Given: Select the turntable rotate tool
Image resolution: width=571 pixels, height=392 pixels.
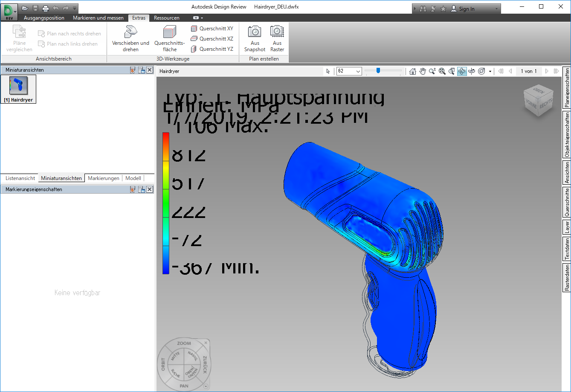Looking at the screenshot, I should pos(472,71).
